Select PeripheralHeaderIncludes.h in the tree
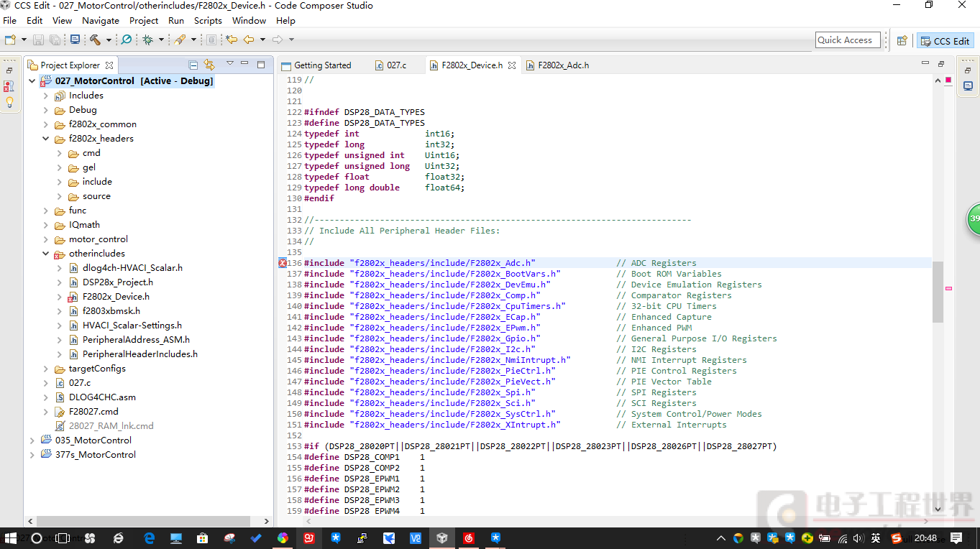 (x=139, y=354)
